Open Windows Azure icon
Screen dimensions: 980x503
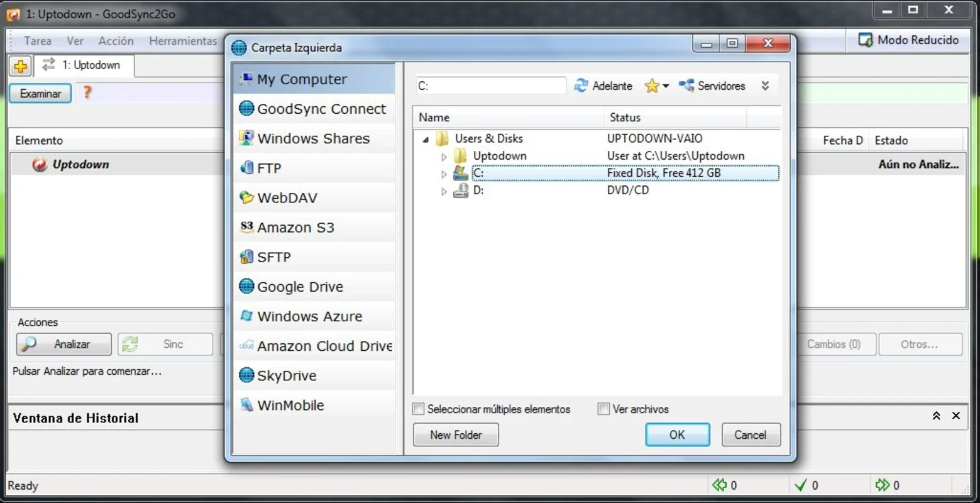[x=246, y=316]
